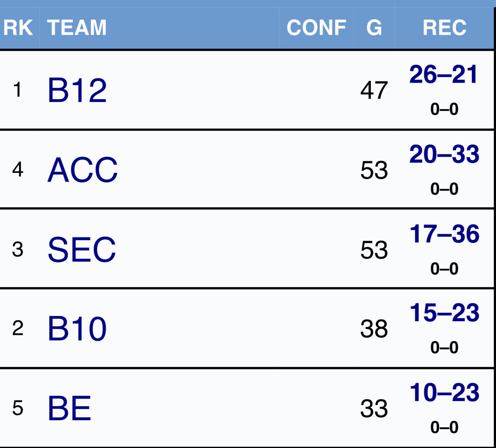Image resolution: width=496 pixels, height=448 pixels.
Task: Click the 17–36 record link
Action: coord(444,234)
